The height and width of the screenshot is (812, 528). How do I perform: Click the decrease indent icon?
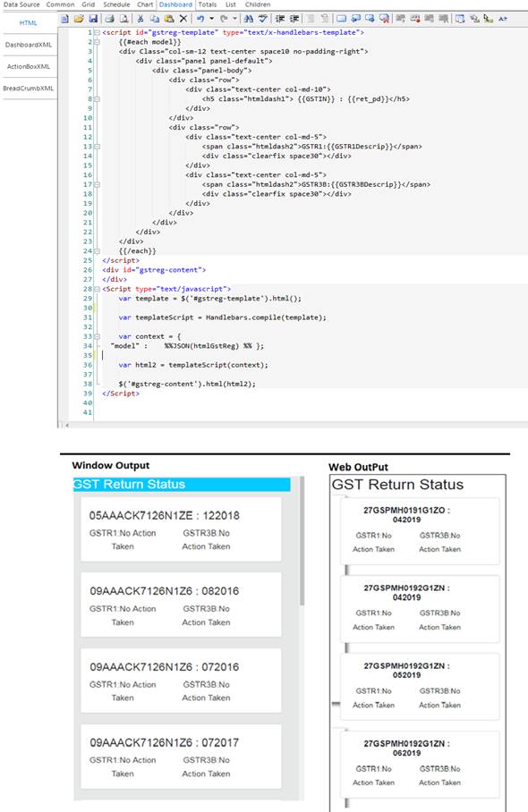coord(280,19)
